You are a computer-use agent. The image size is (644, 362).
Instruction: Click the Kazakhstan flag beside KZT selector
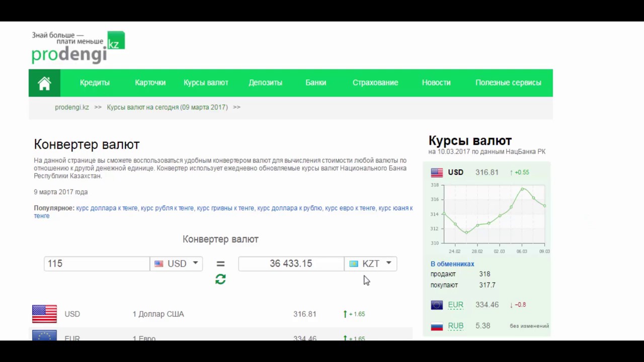tap(354, 263)
